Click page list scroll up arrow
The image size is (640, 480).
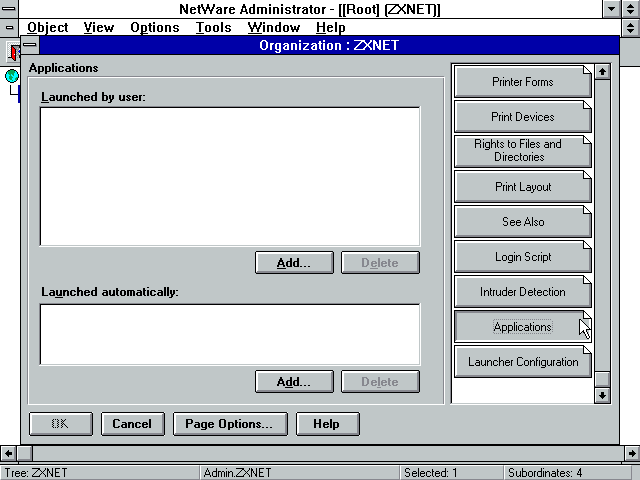pos(602,72)
